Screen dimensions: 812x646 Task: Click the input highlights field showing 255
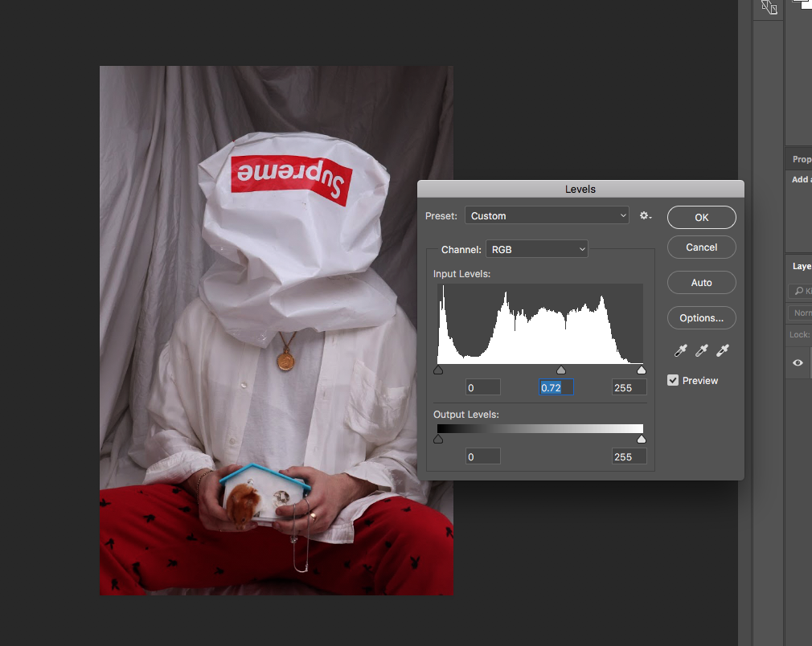630,388
